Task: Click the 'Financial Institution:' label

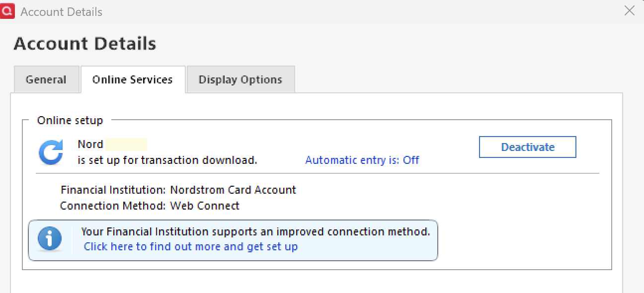Action: point(113,190)
